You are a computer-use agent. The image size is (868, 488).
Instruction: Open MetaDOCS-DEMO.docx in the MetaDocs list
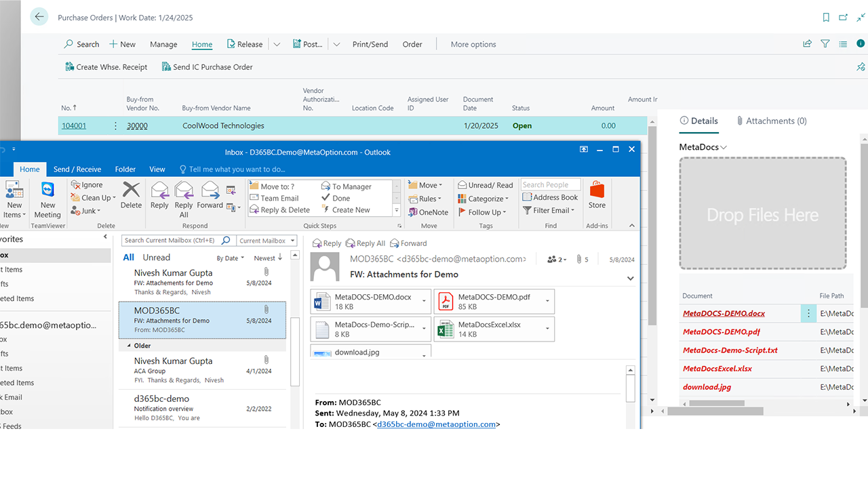[x=724, y=314]
